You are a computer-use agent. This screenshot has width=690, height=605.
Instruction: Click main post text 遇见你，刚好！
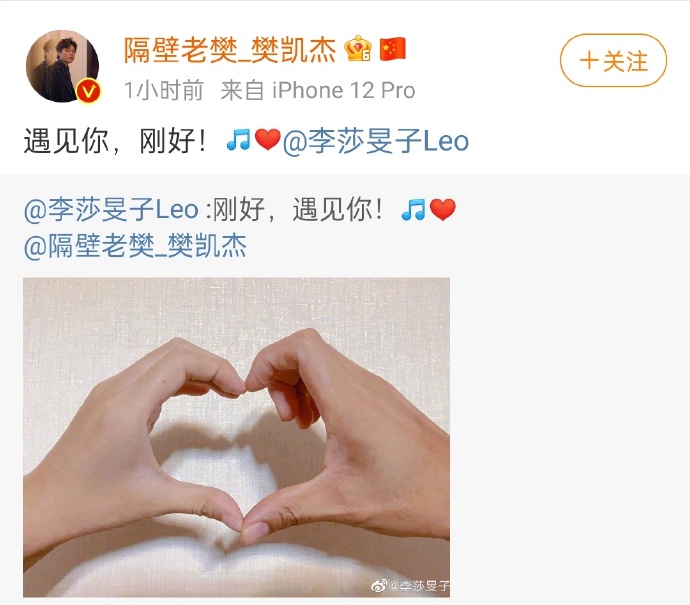[115, 141]
